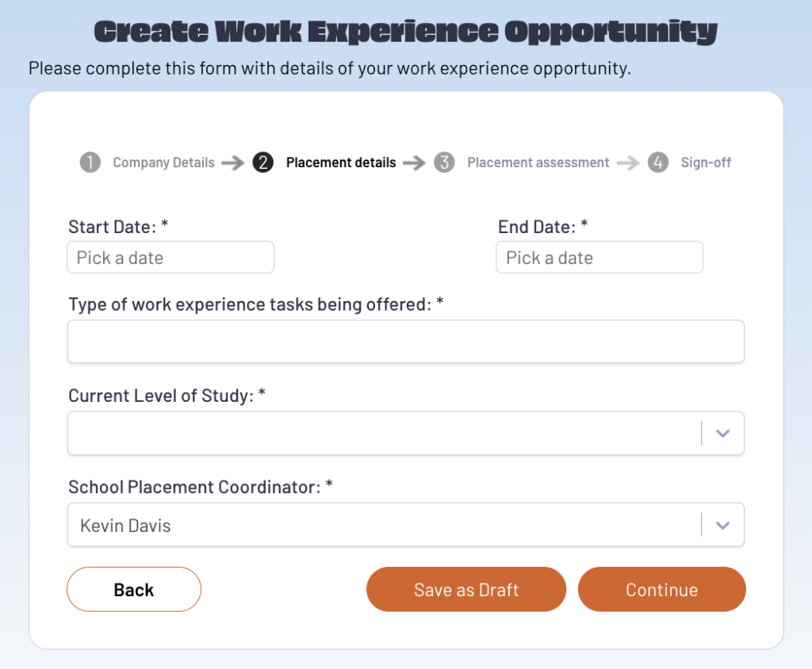Viewport: 812px width, 669px height.
Task: Click the step 1 circle icon
Action: point(90,162)
